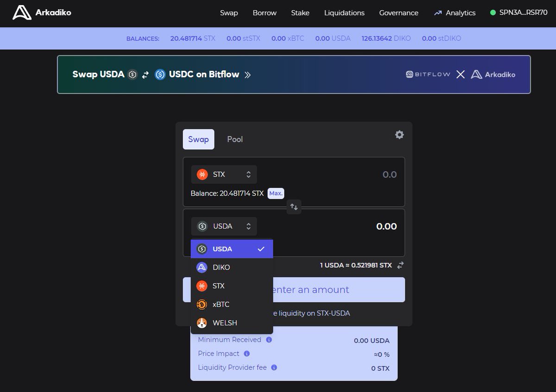
Task: Click the checkmark beside selected USDA option
Action: coord(261,249)
